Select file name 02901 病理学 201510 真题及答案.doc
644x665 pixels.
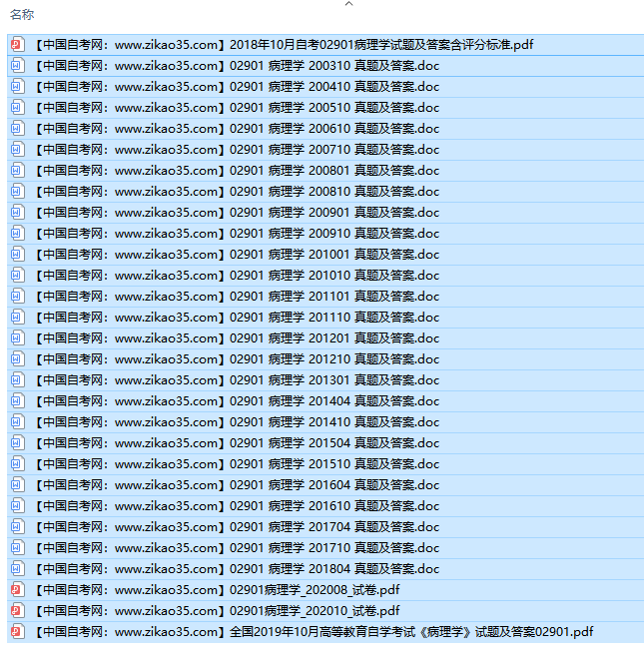(x=334, y=464)
